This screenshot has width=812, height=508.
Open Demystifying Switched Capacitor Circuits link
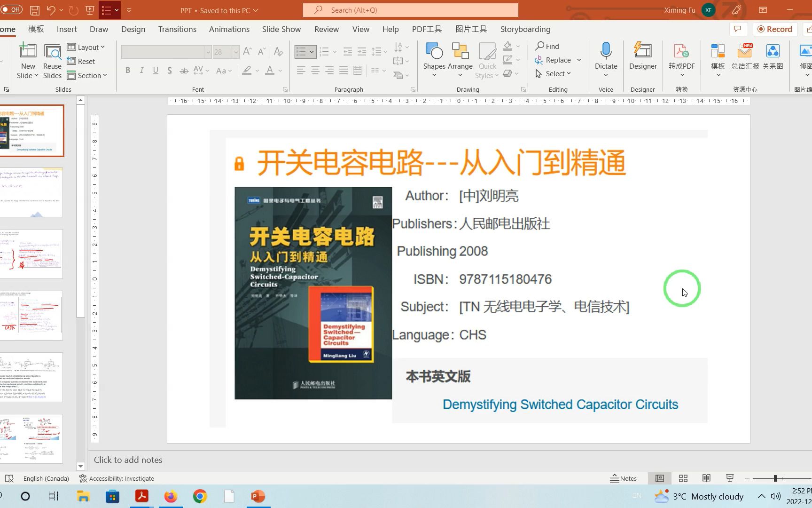pos(560,405)
